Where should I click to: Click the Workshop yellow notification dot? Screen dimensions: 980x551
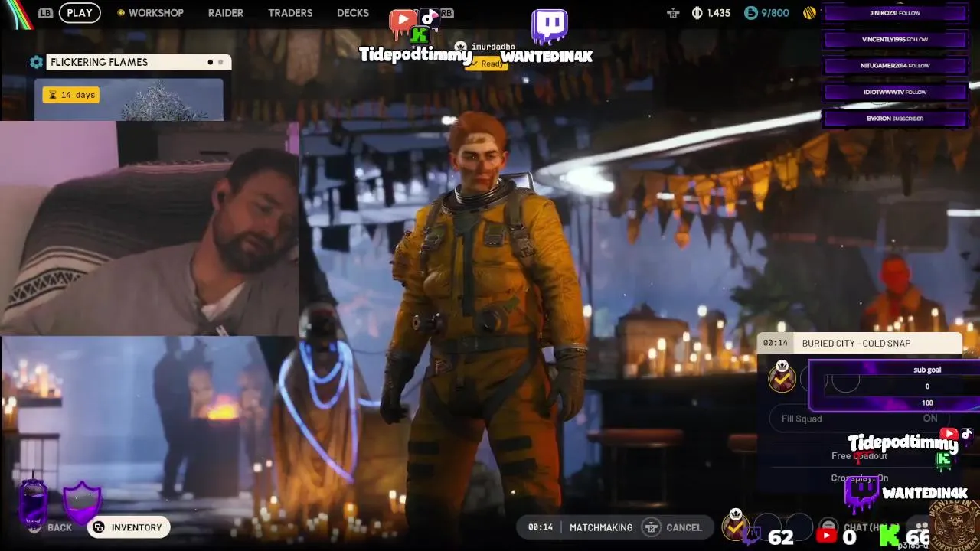(121, 13)
